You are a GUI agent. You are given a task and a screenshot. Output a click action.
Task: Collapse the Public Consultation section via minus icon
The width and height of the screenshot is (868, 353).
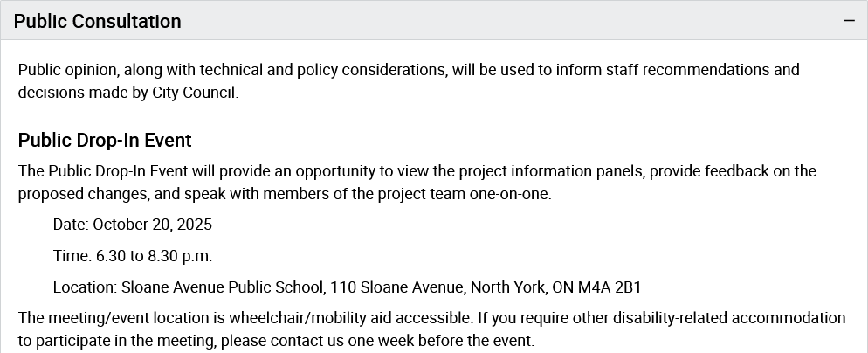(x=849, y=21)
